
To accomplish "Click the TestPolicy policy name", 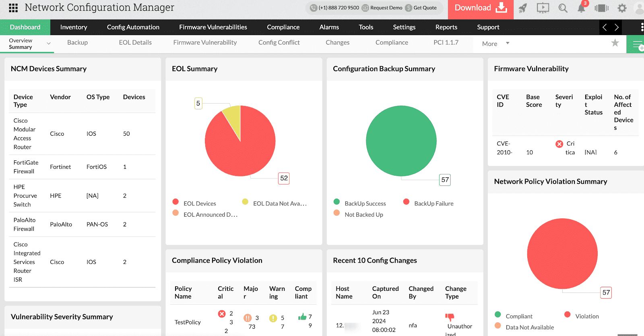I will (188, 322).
